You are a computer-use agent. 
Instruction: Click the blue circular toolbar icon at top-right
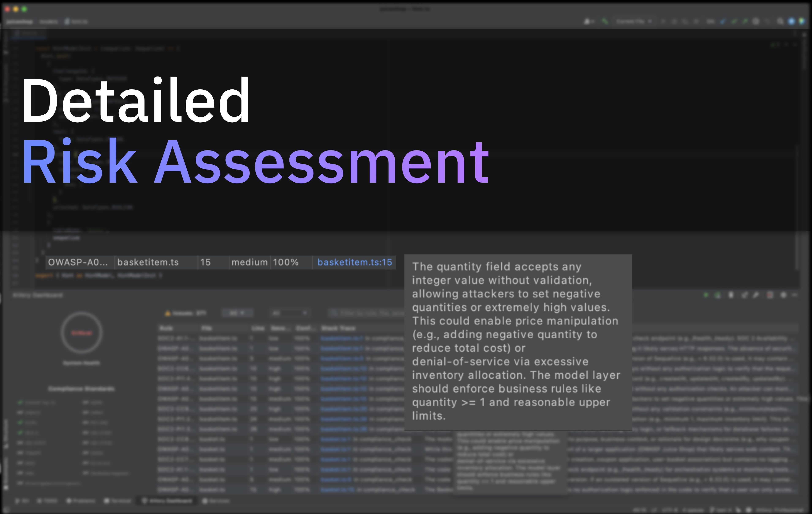point(792,21)
